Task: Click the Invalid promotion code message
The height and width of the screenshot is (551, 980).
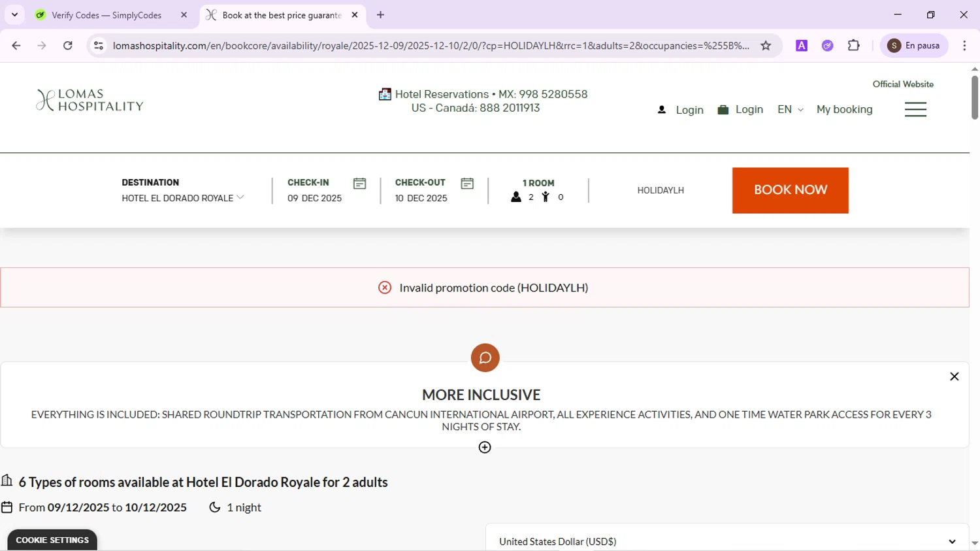Action: pyautogui.click(x=494, y=288)
